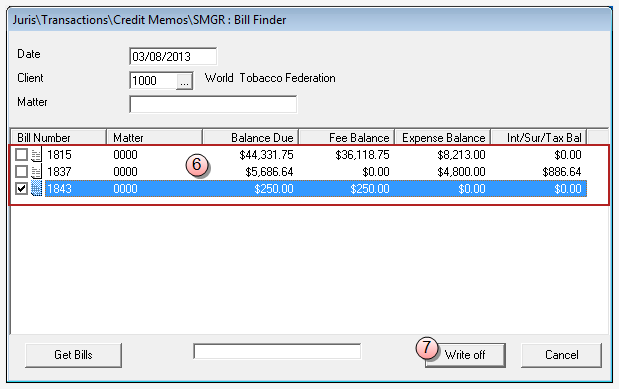The width and height of the screenshot is (619, 389).
Task: Click the empty text box beside Get Bills
Action: coord(277,351)
